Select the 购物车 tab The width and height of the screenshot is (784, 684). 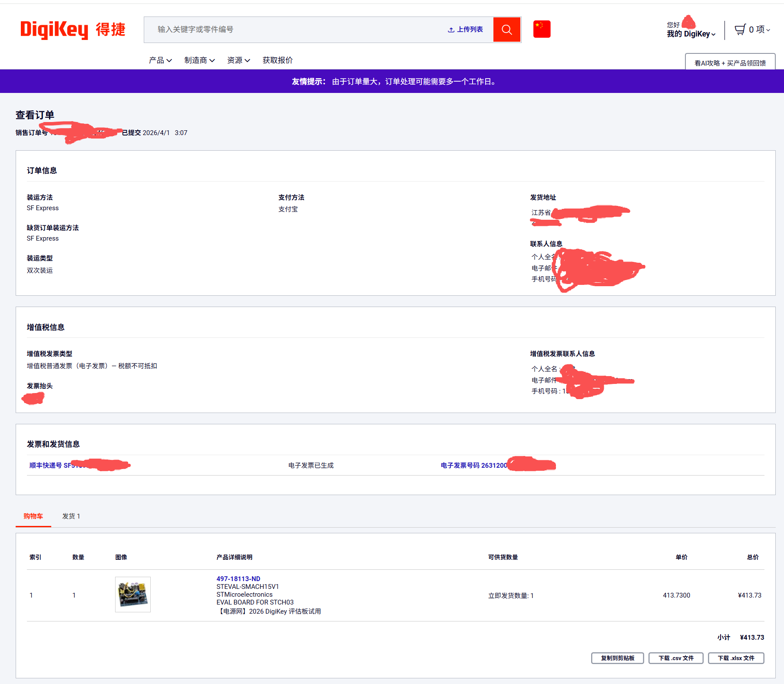click(33, 516)
